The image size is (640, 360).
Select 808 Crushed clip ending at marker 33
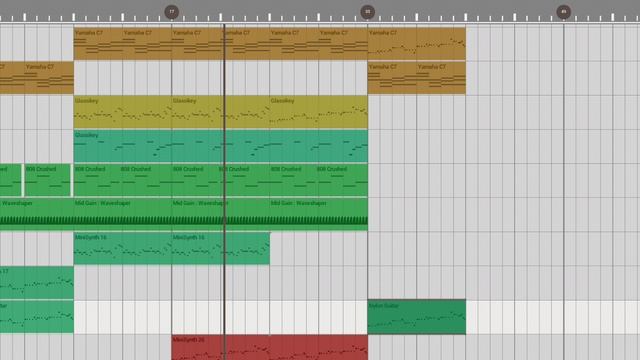[x=342, y=180]
